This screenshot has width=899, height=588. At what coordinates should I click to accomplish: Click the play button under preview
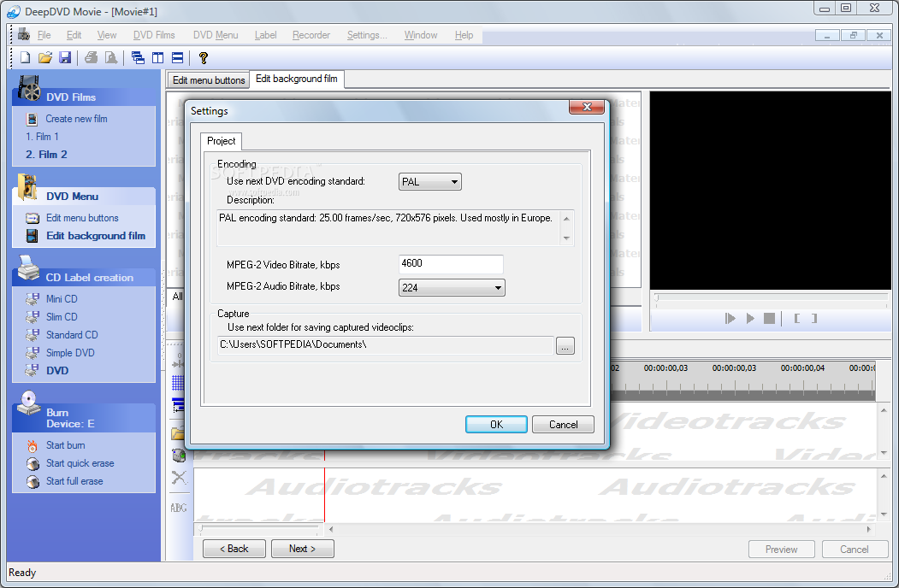tap(750, 319)
